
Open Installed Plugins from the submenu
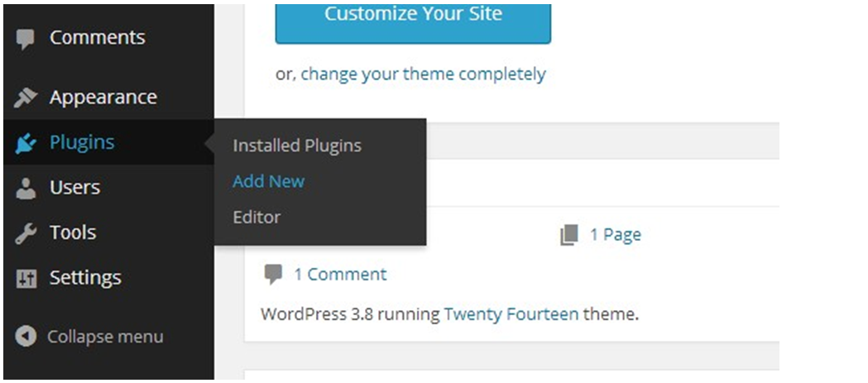pyautogui.click(x=297, y=146)
